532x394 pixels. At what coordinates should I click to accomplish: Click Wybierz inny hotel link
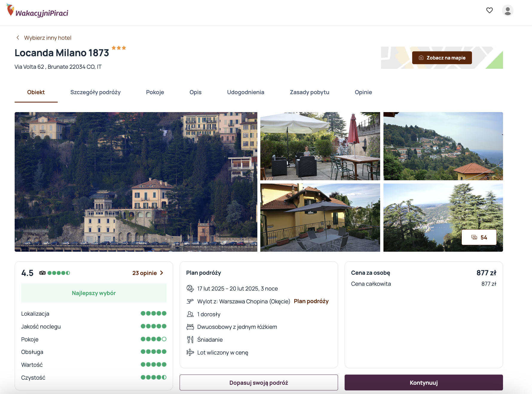coord(48,38)
